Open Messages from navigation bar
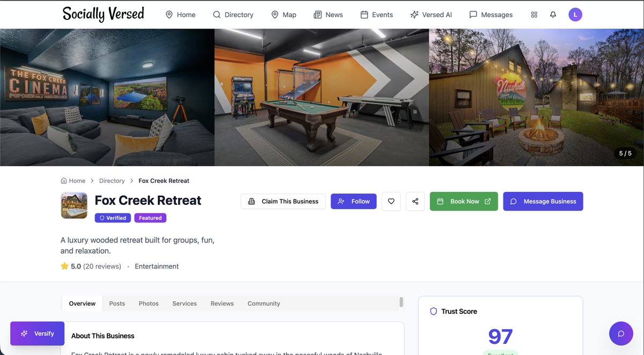The height and width of the screenshot is (355, 644). pyautogui.click(x=491, y=14)
